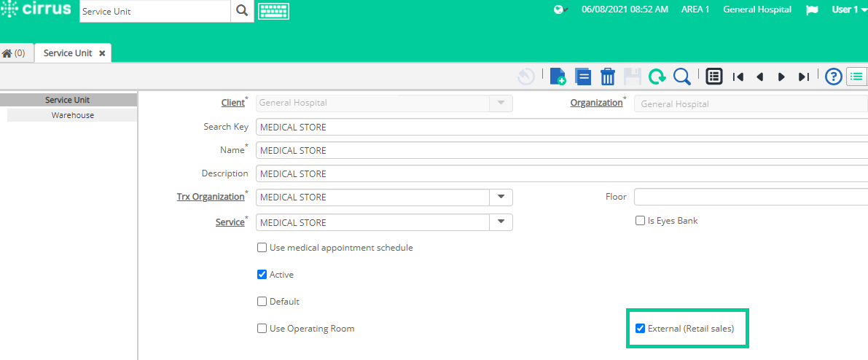Open Help question mark icon
The width and height of the screenshot is (868, 360).
[x=833, y=77]
